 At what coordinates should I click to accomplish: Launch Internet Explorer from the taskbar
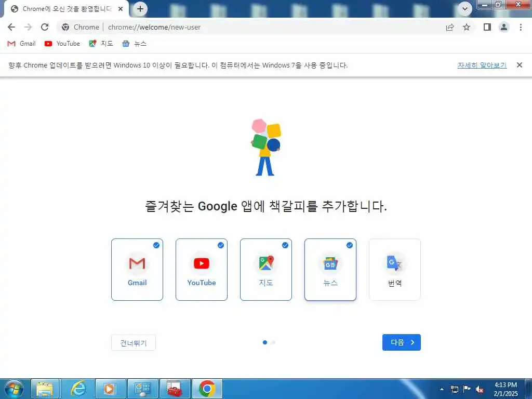[x=78, y=389]
